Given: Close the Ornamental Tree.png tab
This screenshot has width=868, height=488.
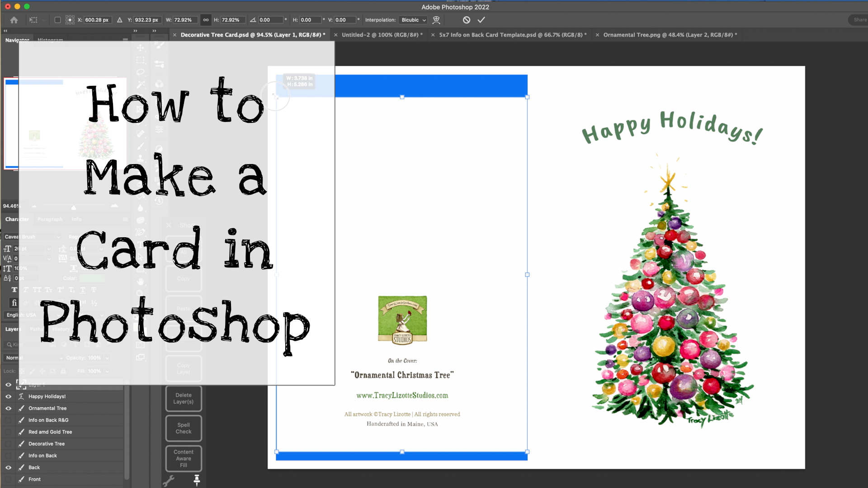Looking at the screenshot, I should [597, 35].
